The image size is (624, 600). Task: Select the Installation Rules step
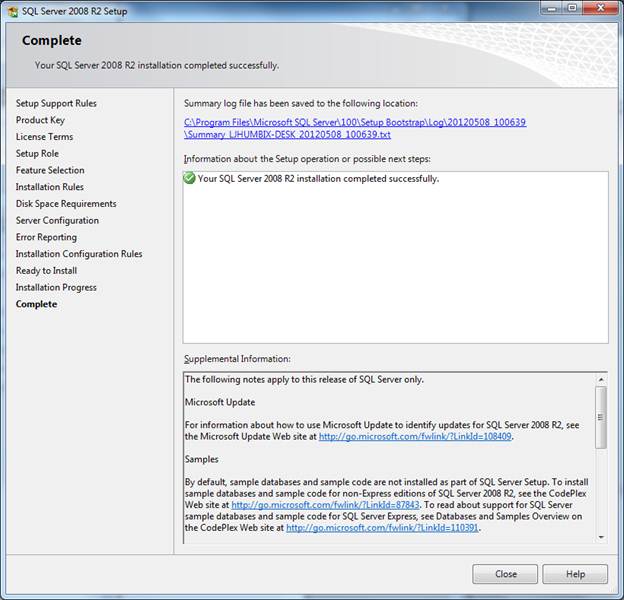[x=50, y=187]
